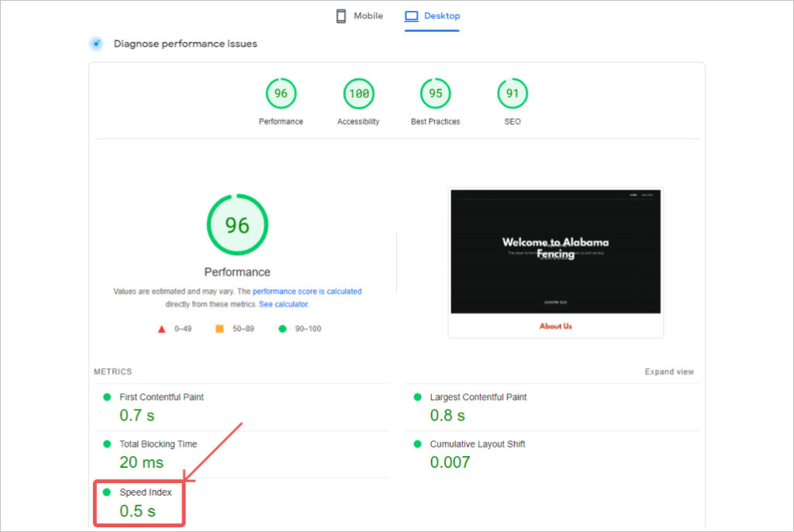The image size is (794, 532).
Task: Toggle Expand view for metrics
Action: (x=669, y=372)
